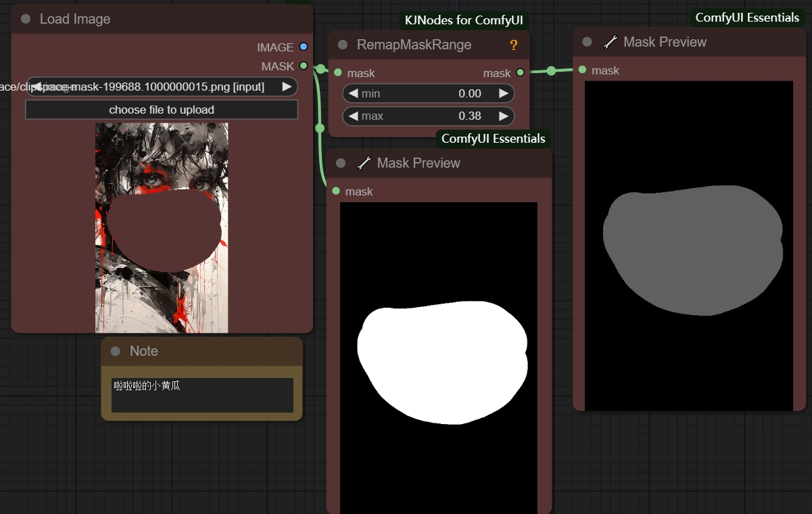Click the RemapMaskRange mask input port
The width and height of the screenshot is (812, 514).
(336, 72)
